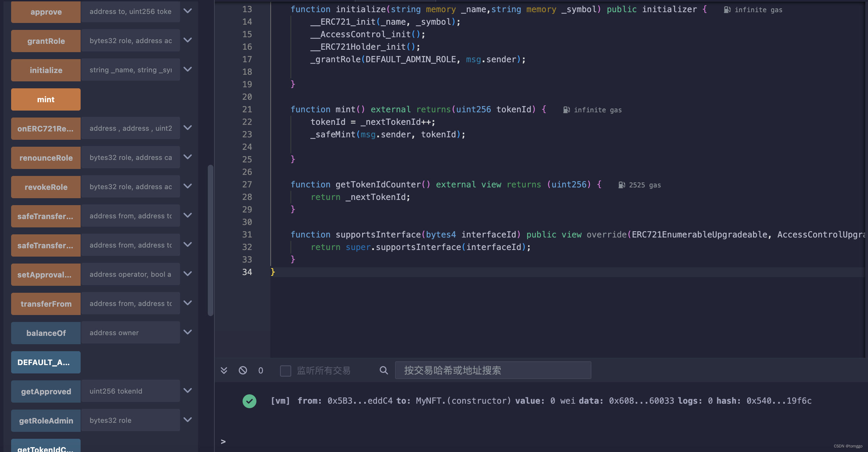
Task: Click the DEFAULT_A... getter button
Action: pos(46,362)
